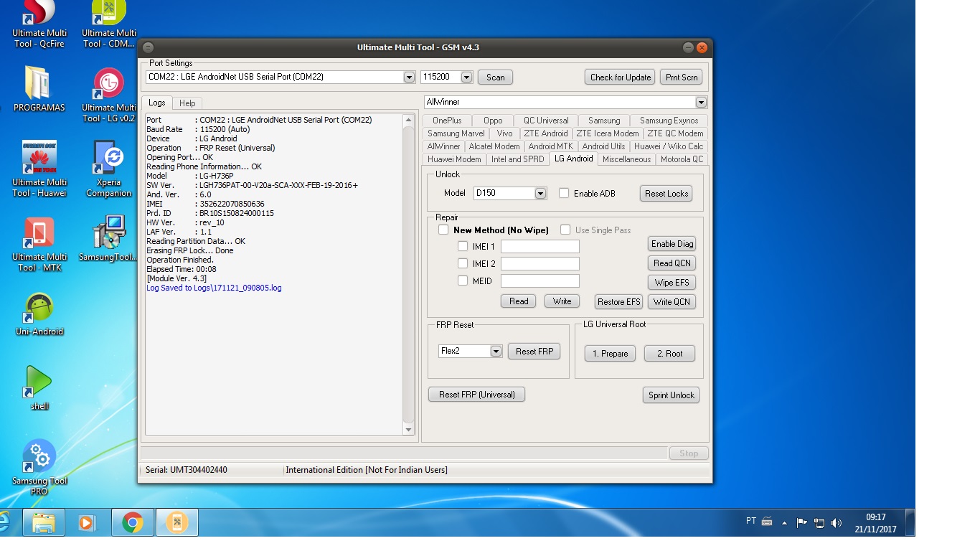Click the log panel scroll down arrow

pos(409,430)
